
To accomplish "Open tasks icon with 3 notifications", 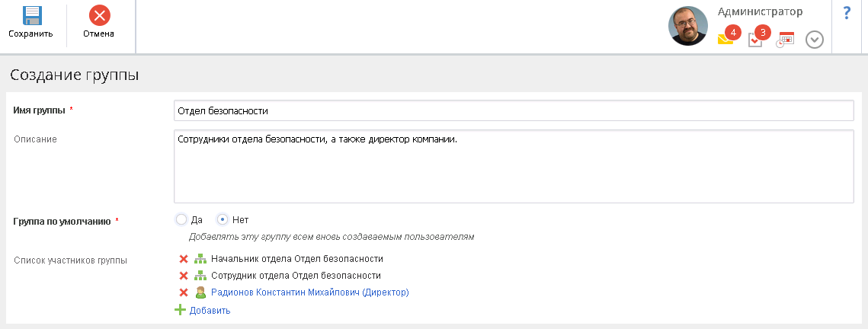I will [755, 40].
